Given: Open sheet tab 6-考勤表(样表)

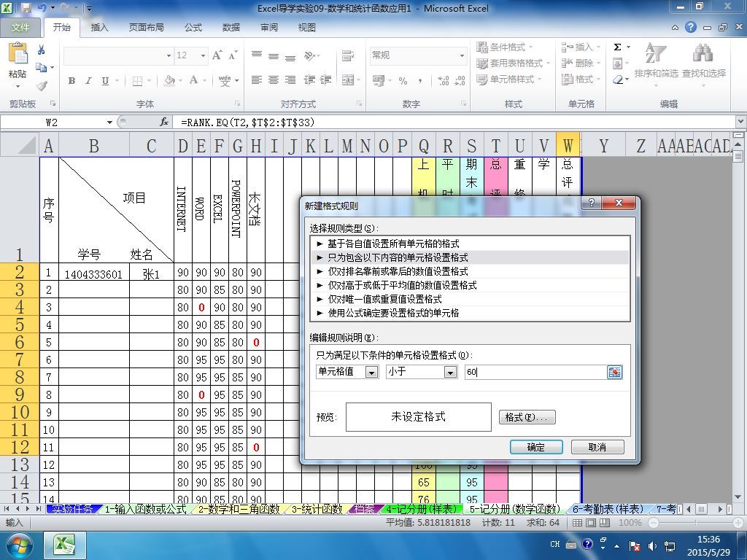Looking at the screenshot, I should 608,509.
